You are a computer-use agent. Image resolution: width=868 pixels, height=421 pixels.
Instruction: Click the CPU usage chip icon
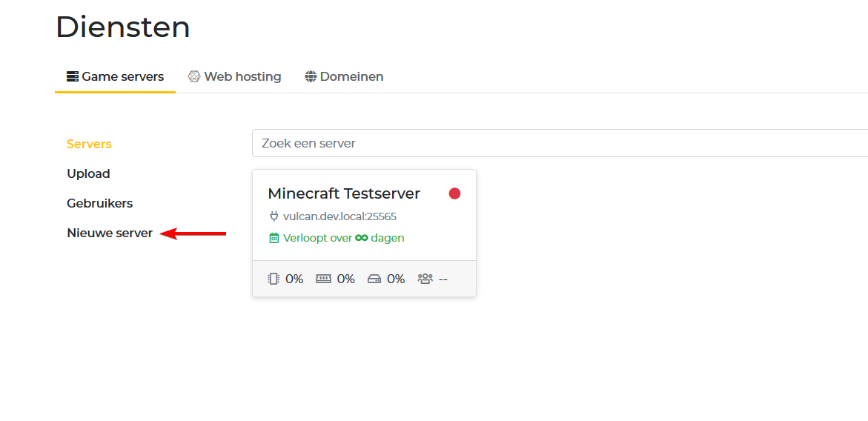coord(274,279)
